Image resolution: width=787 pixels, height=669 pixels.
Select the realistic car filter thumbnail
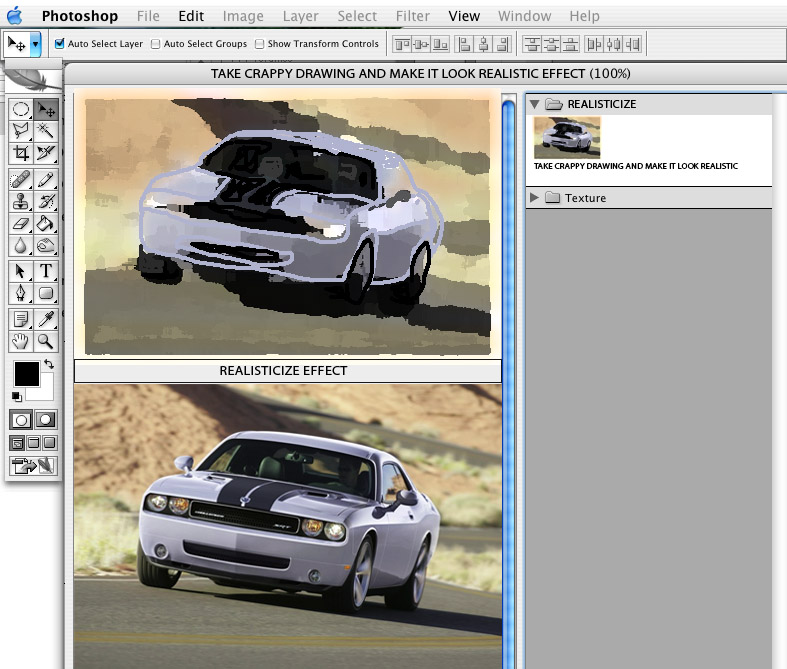567,137
